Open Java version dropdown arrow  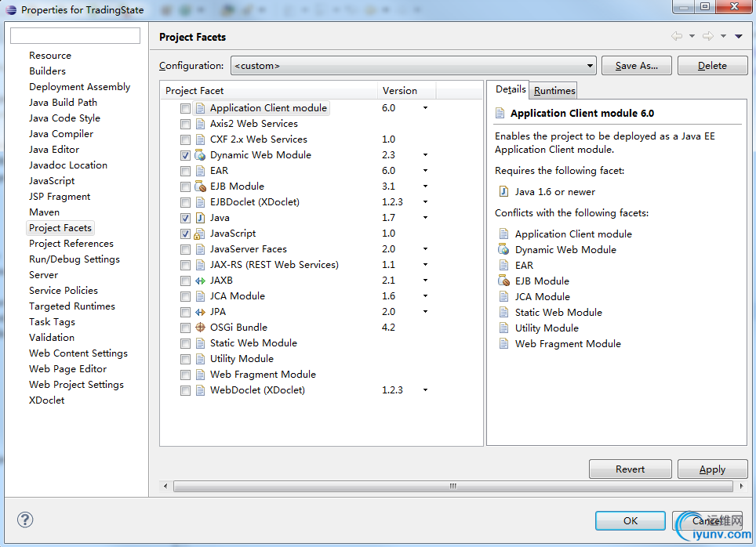(425, 218)
